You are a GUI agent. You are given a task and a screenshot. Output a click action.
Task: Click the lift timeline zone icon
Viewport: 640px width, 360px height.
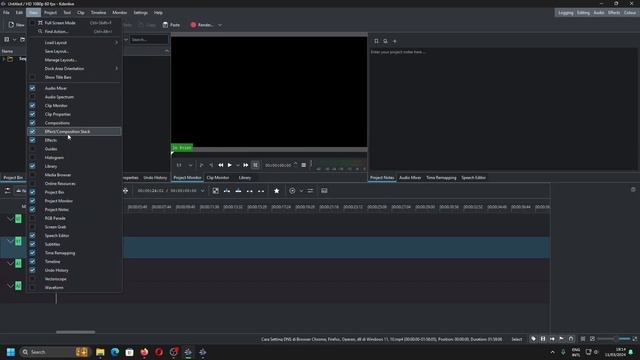coord(261,191)
